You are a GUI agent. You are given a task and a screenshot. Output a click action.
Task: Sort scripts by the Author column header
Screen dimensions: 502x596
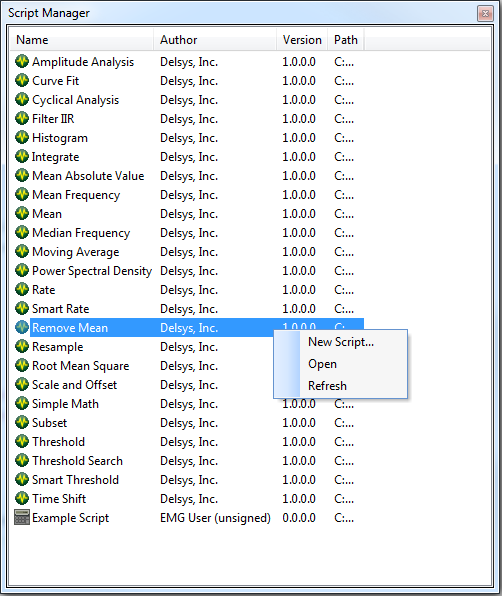point(215,40)
